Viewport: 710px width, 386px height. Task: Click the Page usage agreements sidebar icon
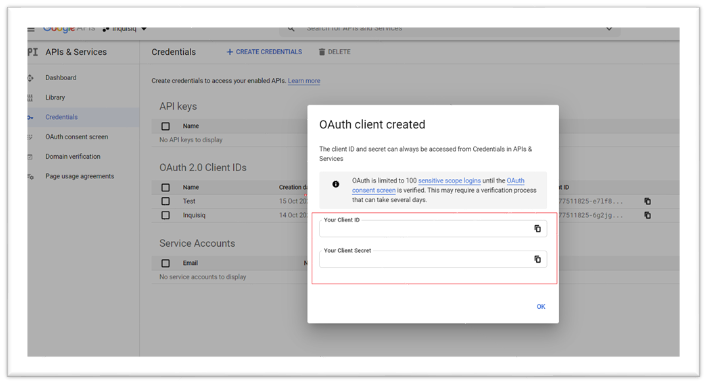click(x=30, y=176)
